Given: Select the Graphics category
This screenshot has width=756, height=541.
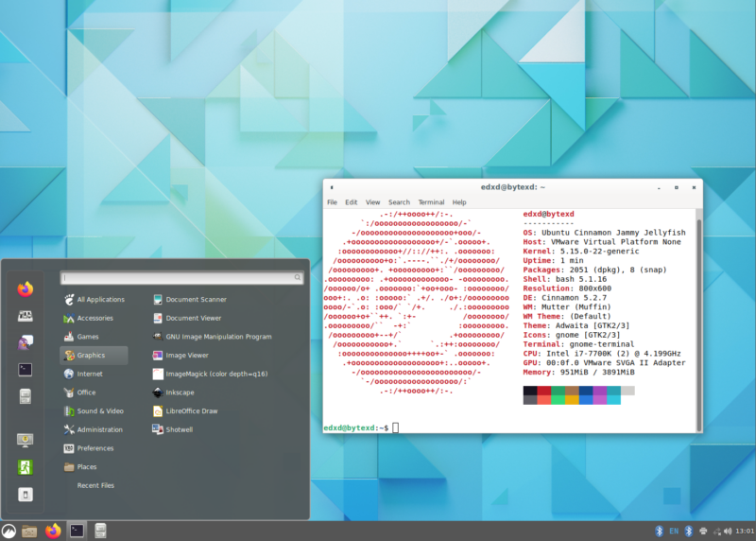Looking at the screenshot, I should point(94,356).
